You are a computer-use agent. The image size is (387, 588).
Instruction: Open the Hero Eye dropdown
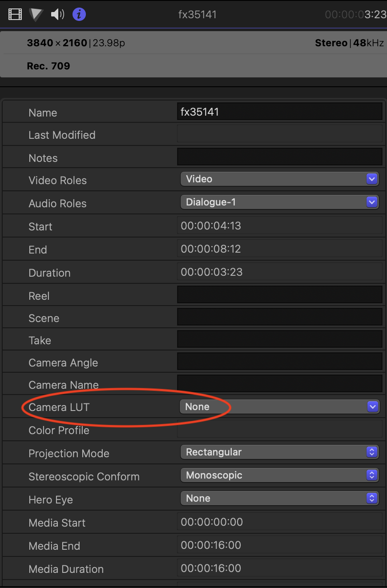tap(279, 498)
